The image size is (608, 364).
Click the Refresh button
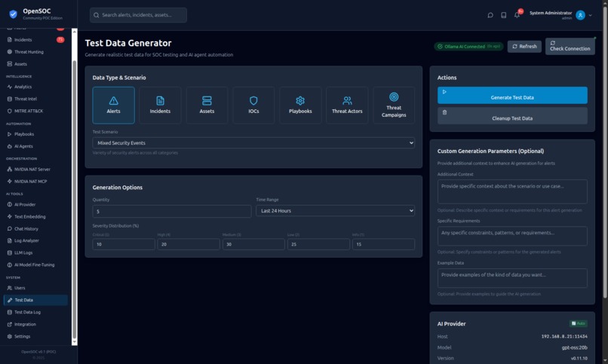[524, 47]
